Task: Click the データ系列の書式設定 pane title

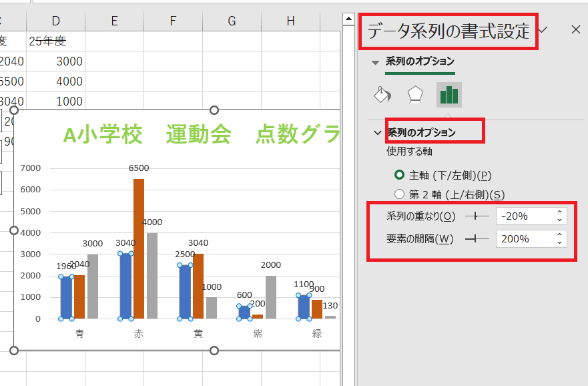Action: point(448,31)
